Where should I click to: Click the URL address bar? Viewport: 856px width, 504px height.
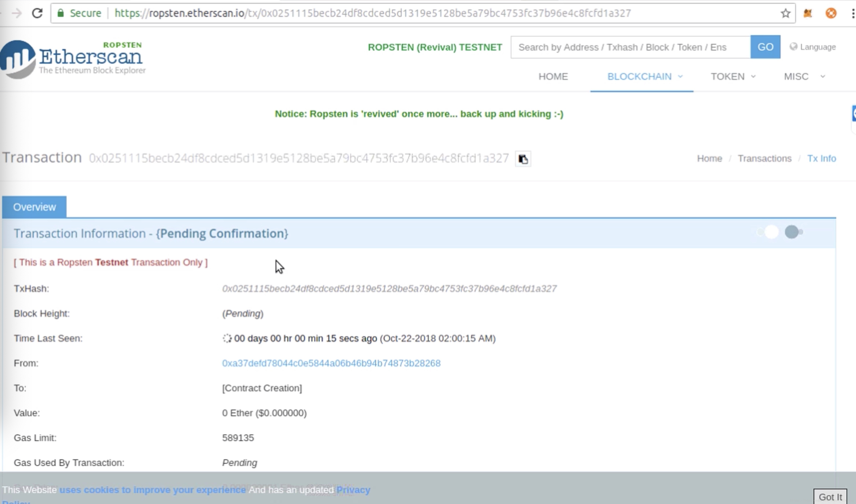coord(423,13)
